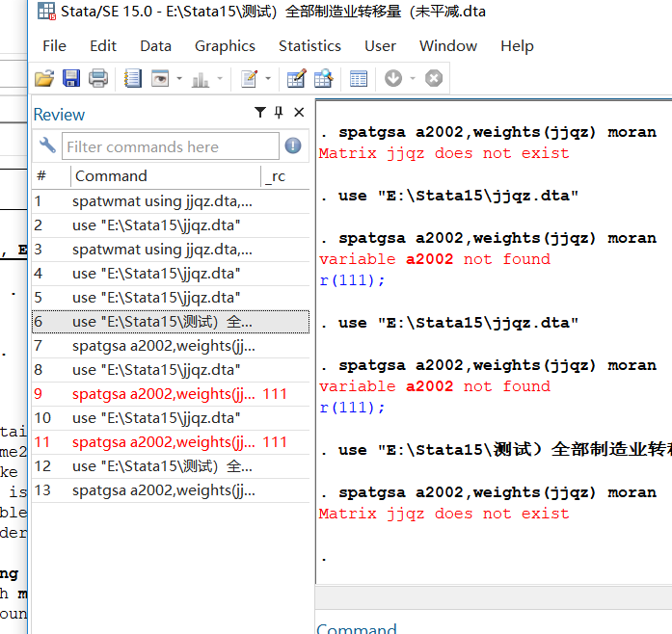The image size is (672, 634).
Task: Click the Break (stop) toolbar icon
Action: [434, 79]
